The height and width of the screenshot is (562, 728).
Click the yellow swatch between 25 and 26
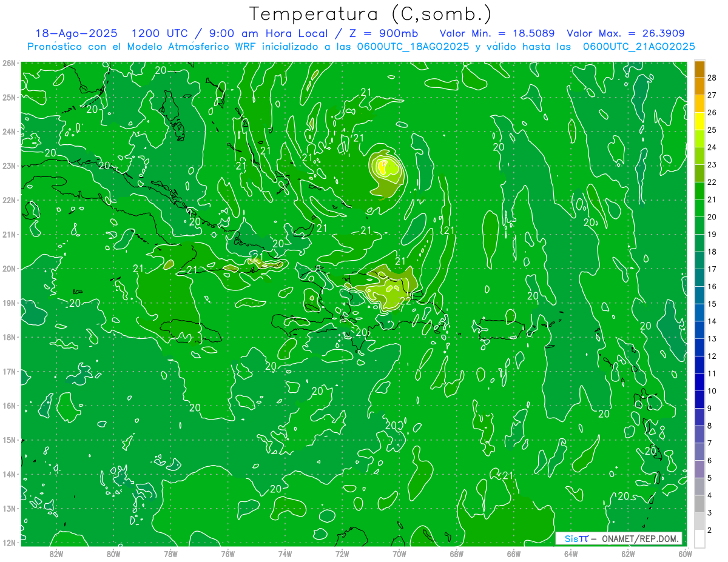699,121
